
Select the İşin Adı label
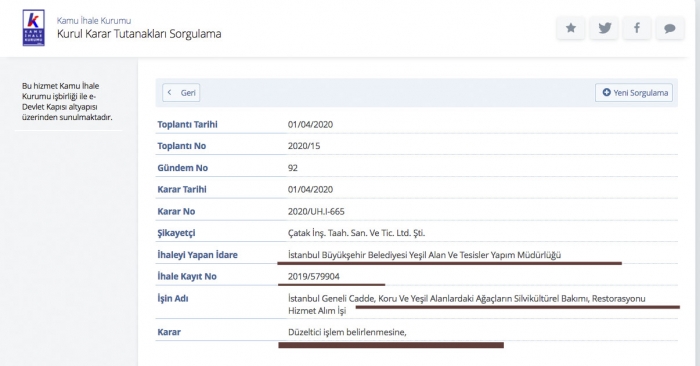pos(172,299)
